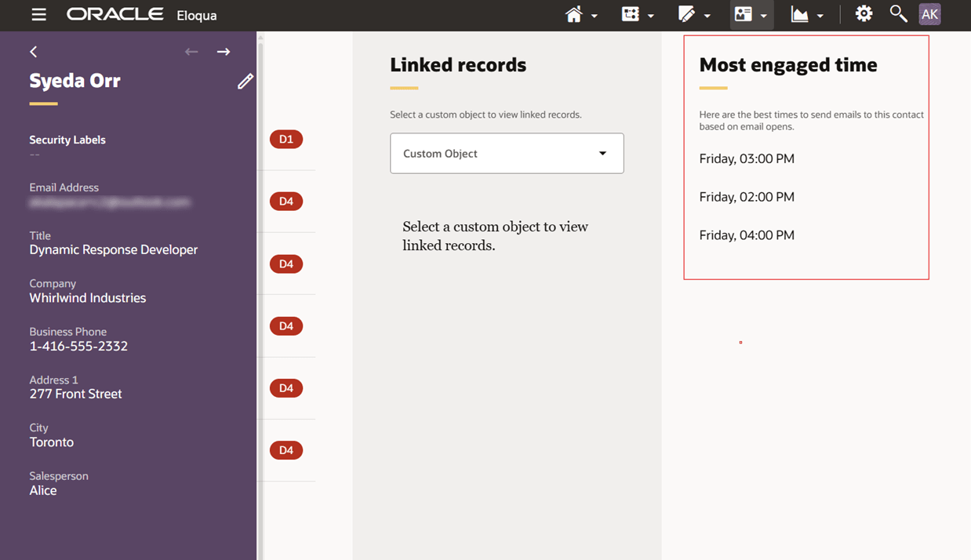Viewport: 971px width, 560px height.
Task: Open the Custom Object dropdown
Action: (507, 153)
